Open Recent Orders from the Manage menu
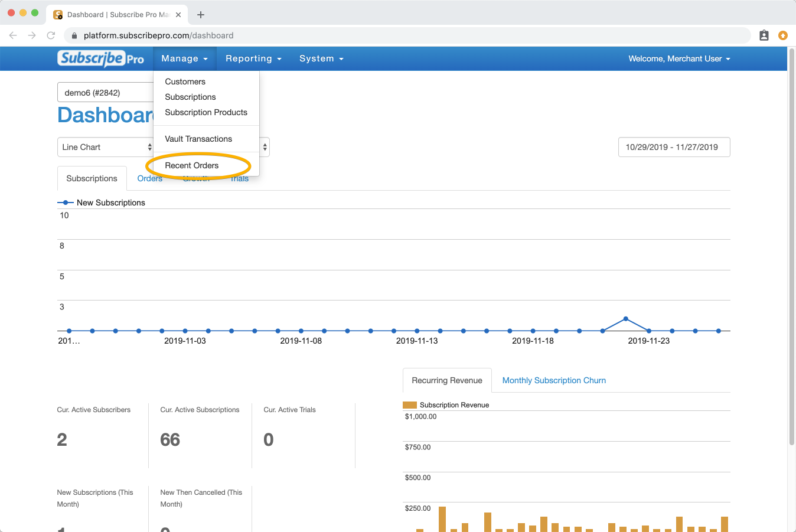Image resolution: width=796 pixels, height=532 pixels. point(192,165)
